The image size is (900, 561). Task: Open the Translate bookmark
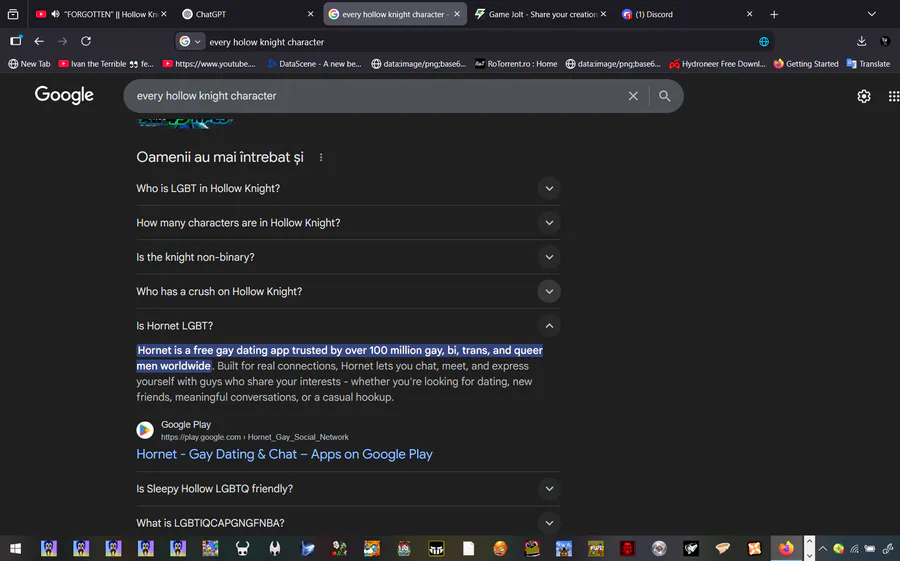point(868,64)
